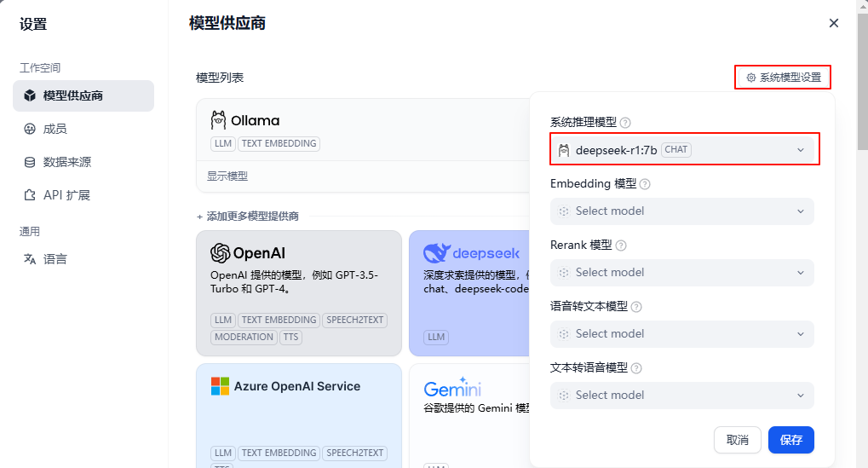Click the 模型列表 heading text
Screen dimensions: 868x468
[220, 78]
